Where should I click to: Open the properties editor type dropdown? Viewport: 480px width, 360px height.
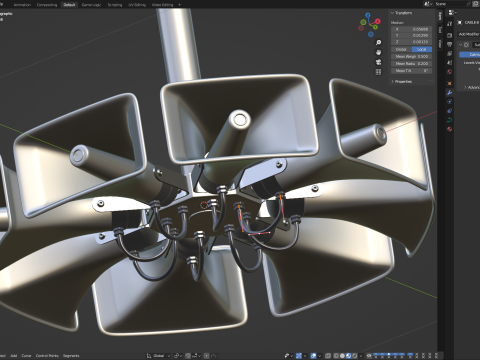pyautogui.click(x=452, y=12)
